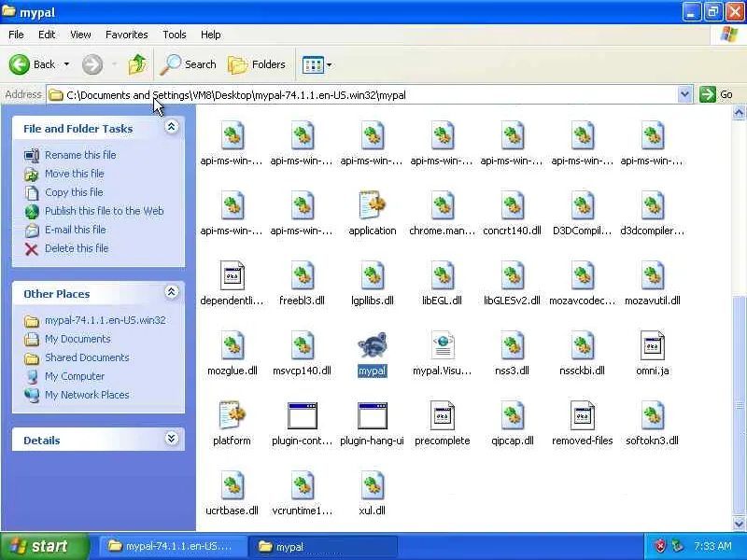Go up one folder level
The image size is (747, 560).
(x=137, y=64)
